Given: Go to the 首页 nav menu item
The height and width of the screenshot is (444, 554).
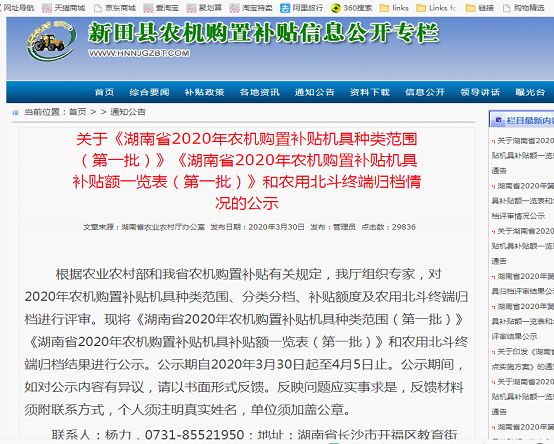Looking at the screenshot, I should click(x=104, y=92).
